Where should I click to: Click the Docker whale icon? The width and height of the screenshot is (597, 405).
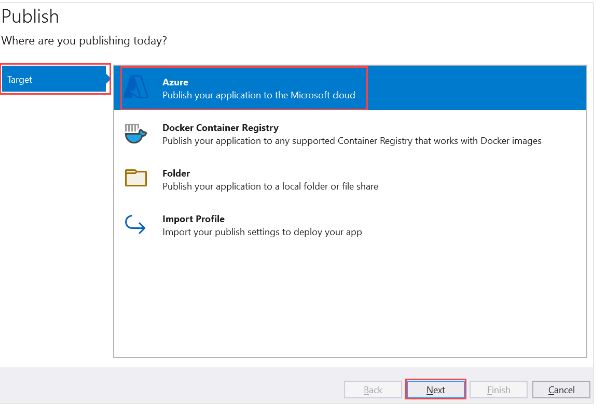click(x=136, y=134)
